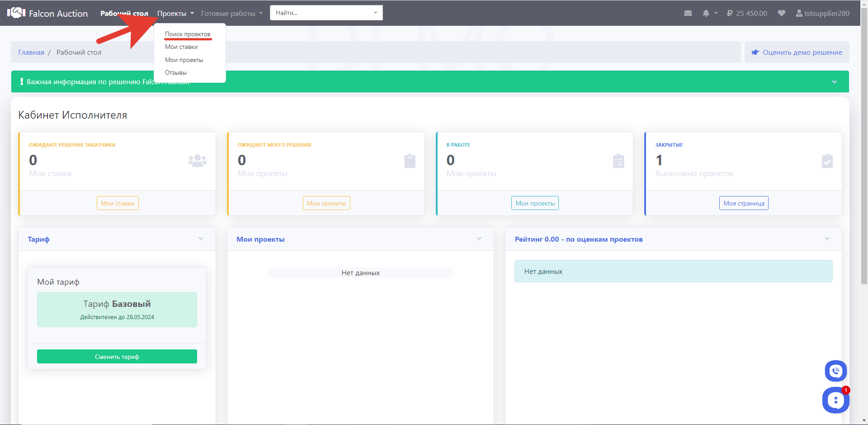This screenshot has height=425, width=868.
Task: Choose Мои ставки in Проекты dropdown
Action: click(x=181, y=47)
